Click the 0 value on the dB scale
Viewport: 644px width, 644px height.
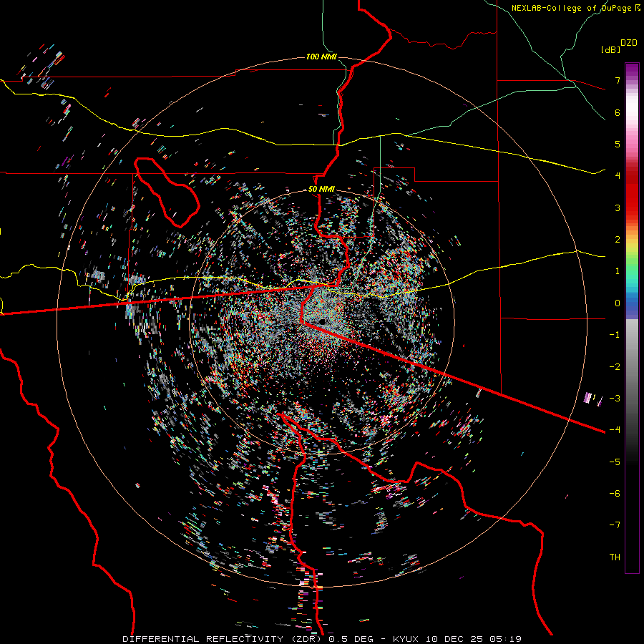[618, 303]
